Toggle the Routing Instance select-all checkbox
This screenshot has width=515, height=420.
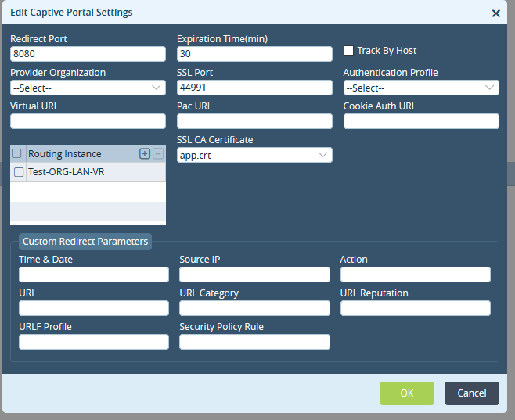[x=16, y=153]
